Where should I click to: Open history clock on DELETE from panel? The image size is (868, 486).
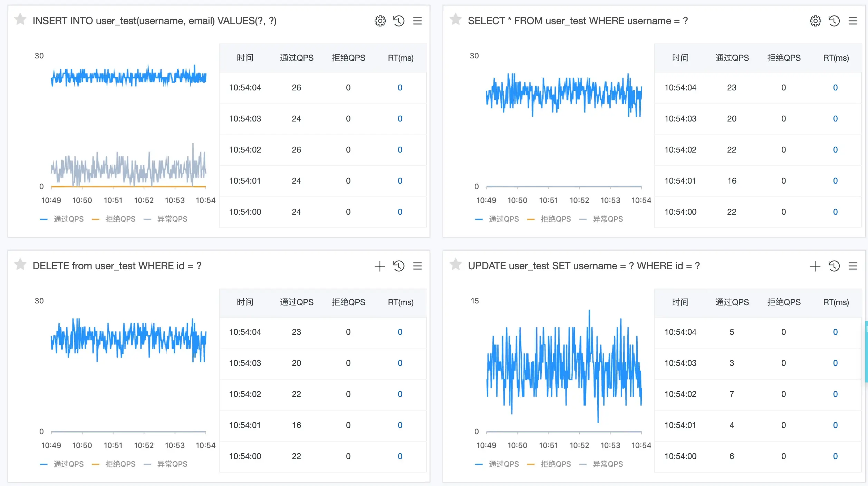(x=398, y=266)
